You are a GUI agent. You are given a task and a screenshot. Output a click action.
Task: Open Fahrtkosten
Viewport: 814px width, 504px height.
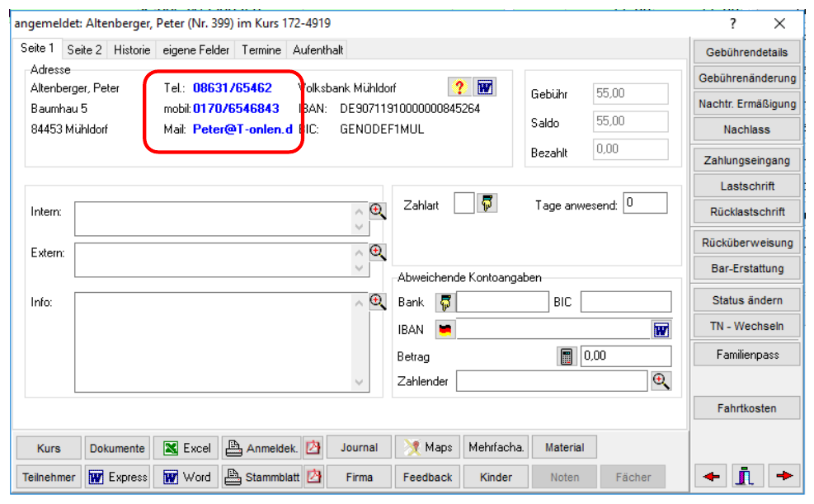point(746,408)
